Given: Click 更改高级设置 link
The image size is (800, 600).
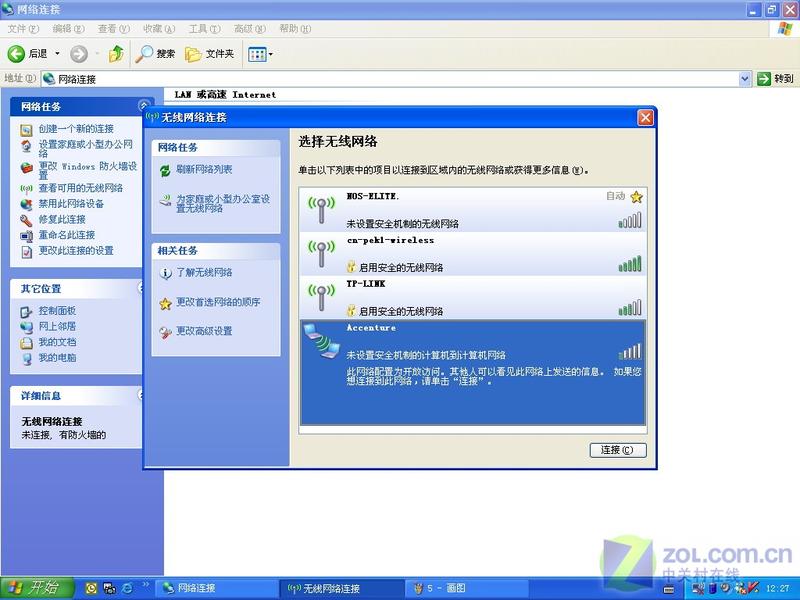Looking at the screenshot, I should tap(204, 331).
